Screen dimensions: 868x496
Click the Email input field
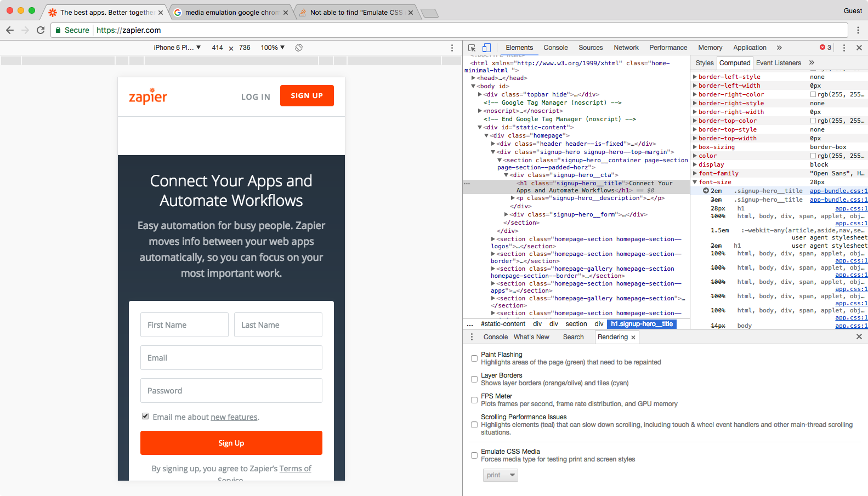pyautogui.click(x=231, y=358)
